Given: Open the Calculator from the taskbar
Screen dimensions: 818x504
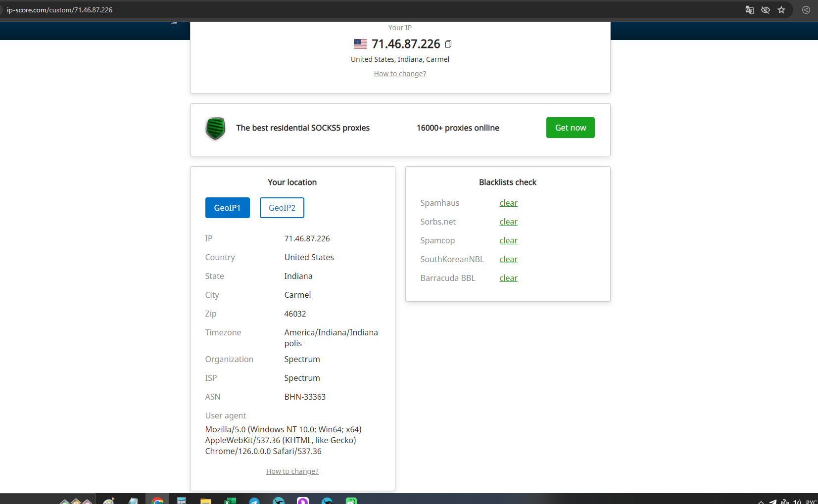Looking at the screenshot, I should (x=182, y=501).
